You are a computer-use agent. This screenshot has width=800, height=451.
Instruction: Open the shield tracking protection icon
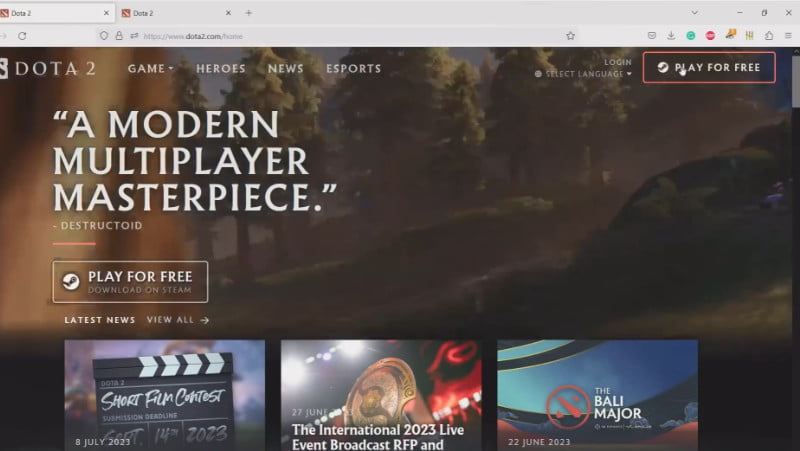[x=104, y=36]
